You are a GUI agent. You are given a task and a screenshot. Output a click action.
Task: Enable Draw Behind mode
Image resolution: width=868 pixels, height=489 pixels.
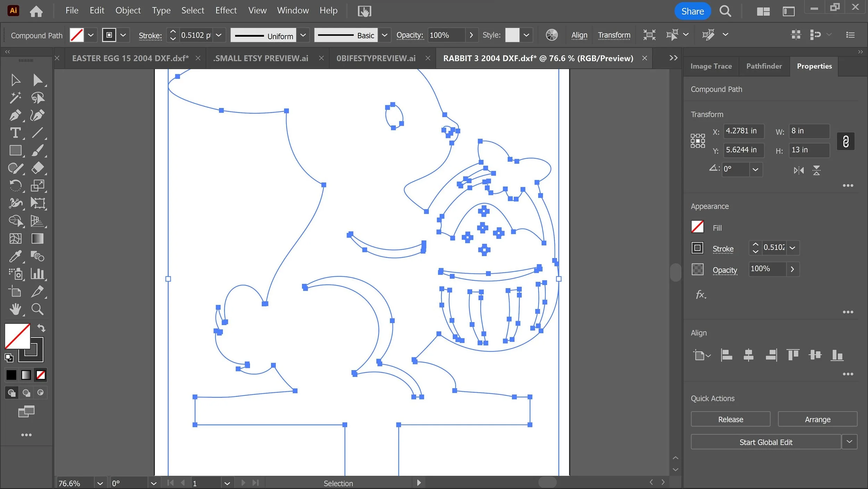[26, 393]
